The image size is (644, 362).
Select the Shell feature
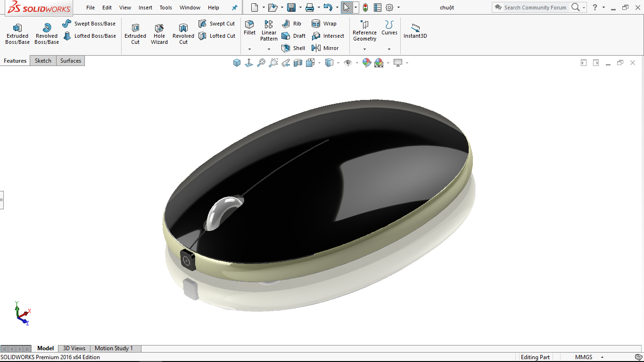pyautogui.click(x=293, y=48)
